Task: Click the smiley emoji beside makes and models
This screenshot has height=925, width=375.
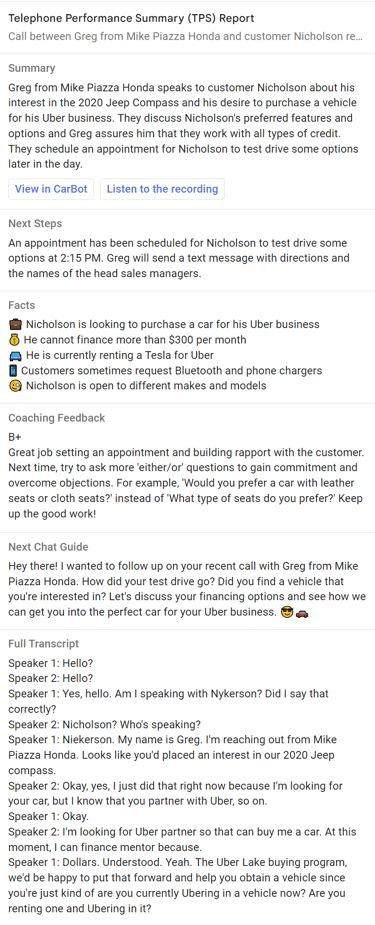Action: coord(15,386)
